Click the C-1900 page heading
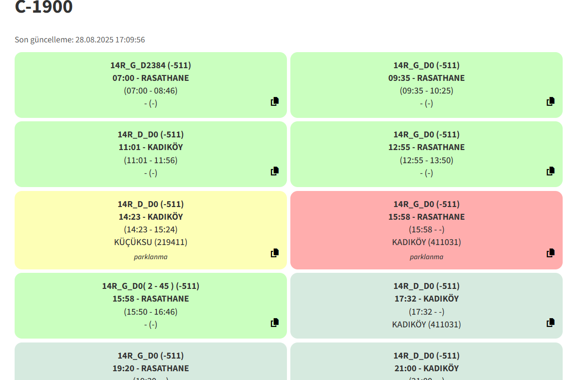 [x=44, y=7]
